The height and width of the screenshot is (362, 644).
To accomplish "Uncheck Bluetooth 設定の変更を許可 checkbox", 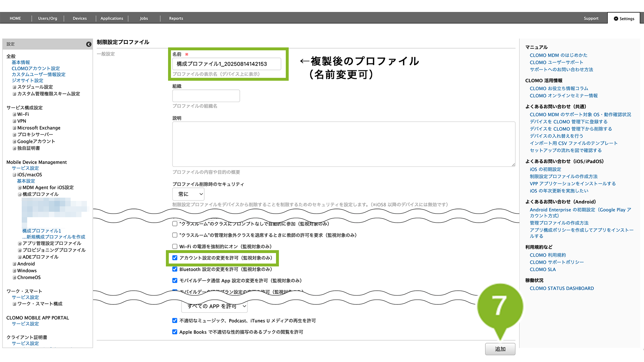I will click(x=175, y=269).
